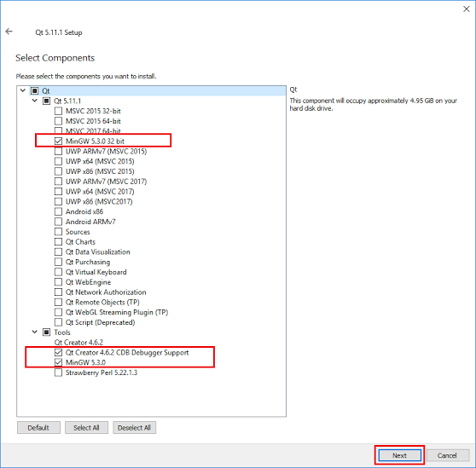The image size is (476, 468).
Task: Select the Qt Creator 4.6.2 tree row
Action: click(78, 343)
